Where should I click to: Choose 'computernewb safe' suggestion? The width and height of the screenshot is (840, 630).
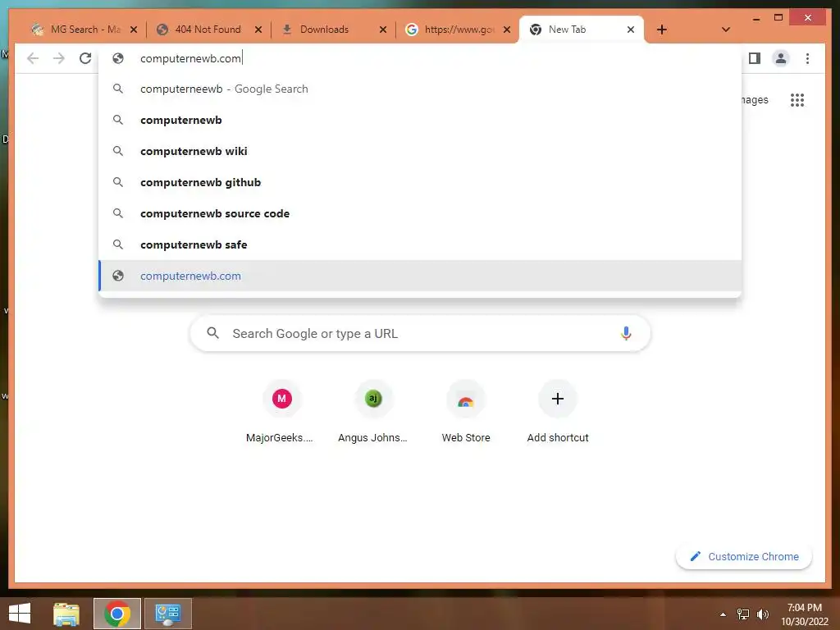421,244
